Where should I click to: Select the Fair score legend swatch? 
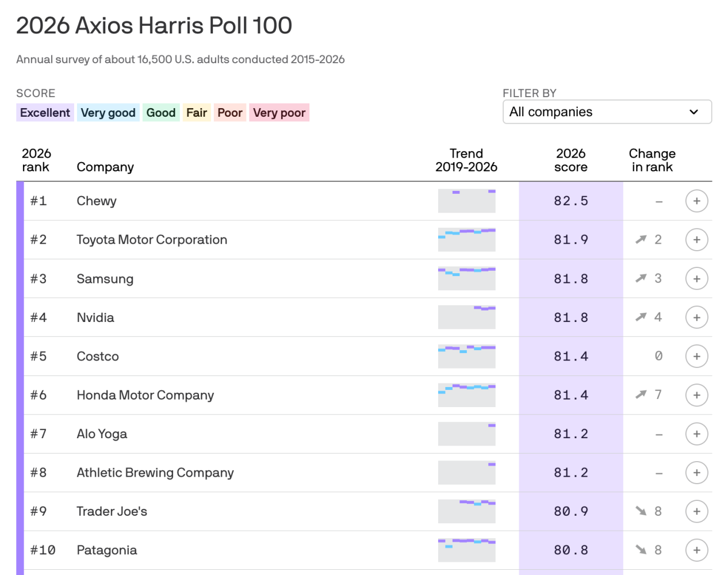click(x=197, y=113)
